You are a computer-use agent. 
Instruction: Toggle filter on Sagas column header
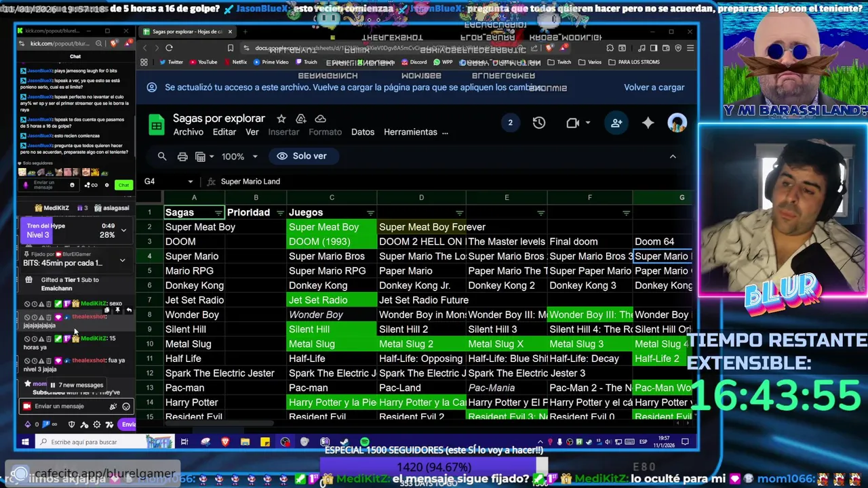point(218,213)
